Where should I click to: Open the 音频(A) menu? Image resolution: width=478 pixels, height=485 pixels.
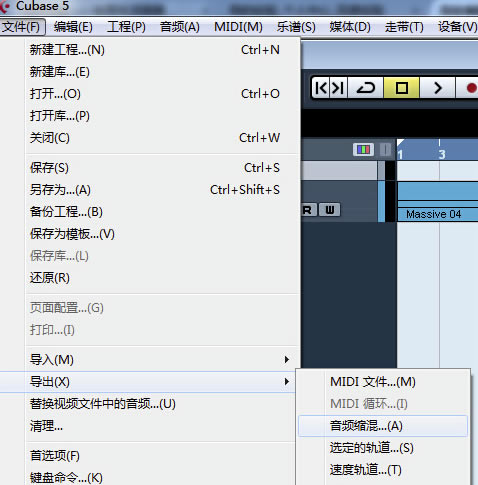click(180, 27)
